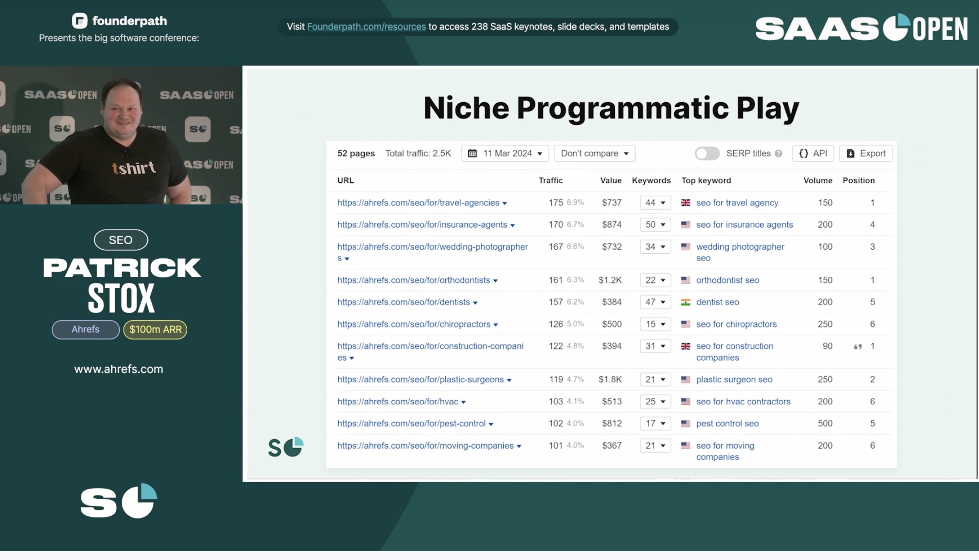Open the 15 keywords dropdown for chiropractors
Image resolution: width=979 pixels, height=560 pixels.
tap(655, 324)
